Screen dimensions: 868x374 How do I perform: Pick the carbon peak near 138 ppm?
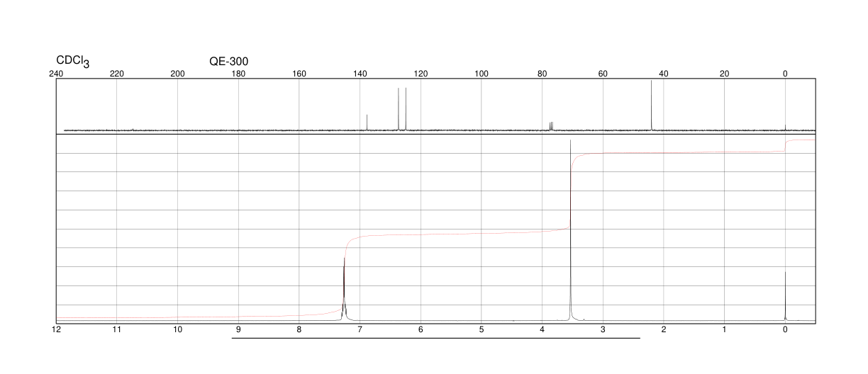click(x=367, y=123)
